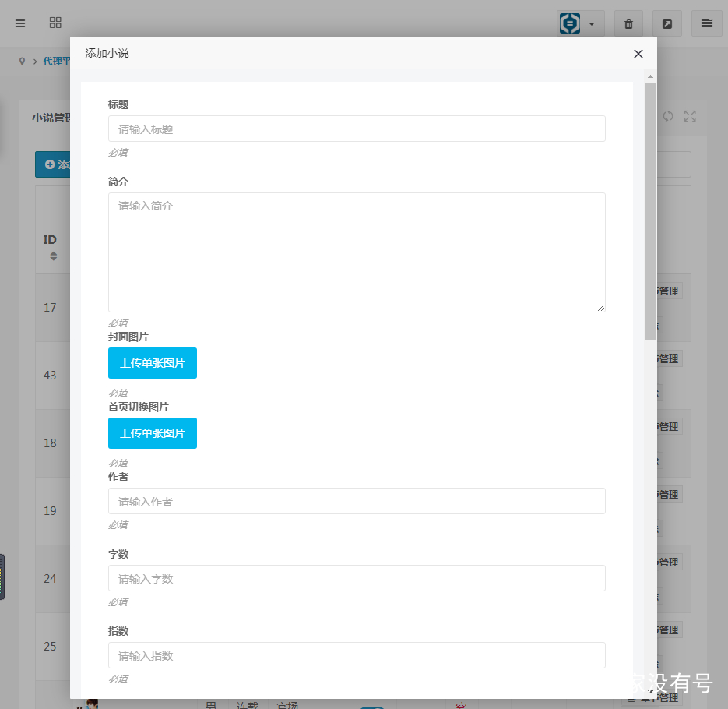Select table row with ID 25

pos(50,647)
